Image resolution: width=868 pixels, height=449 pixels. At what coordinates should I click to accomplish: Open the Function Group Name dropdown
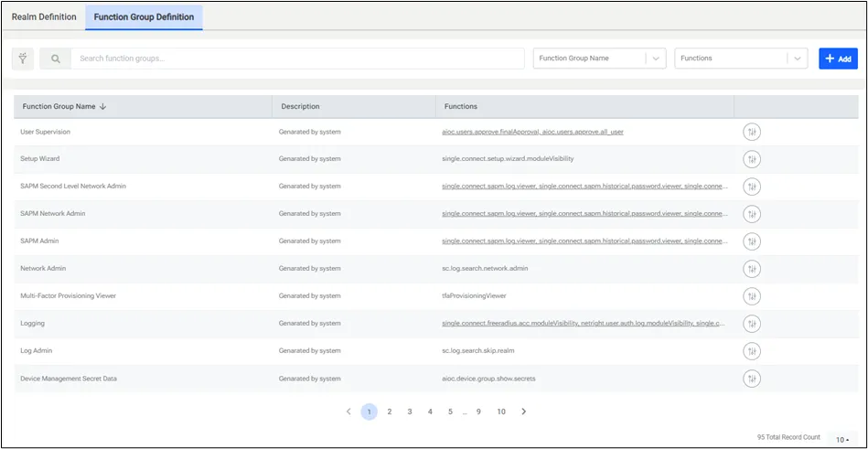599,59
